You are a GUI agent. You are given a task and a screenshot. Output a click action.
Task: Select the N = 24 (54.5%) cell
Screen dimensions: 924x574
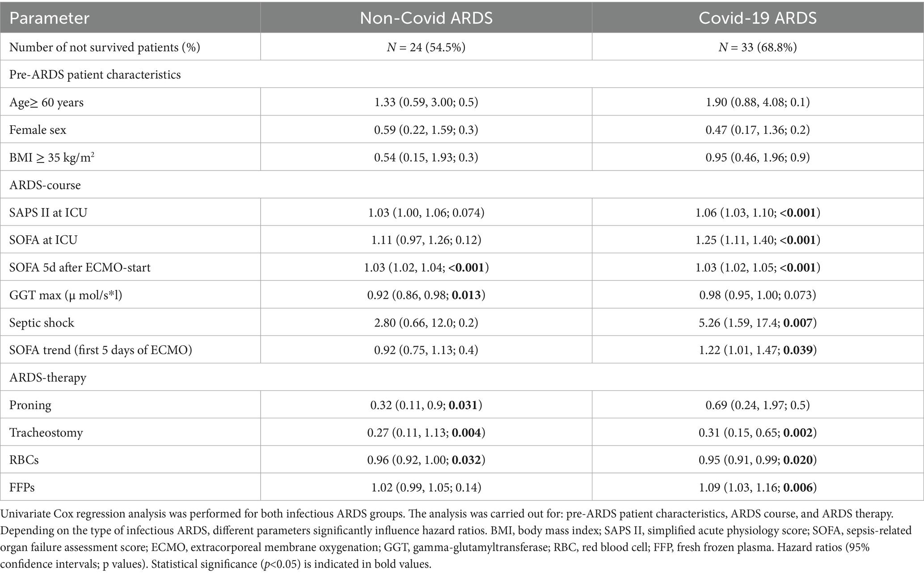click(x=426, y=47)
